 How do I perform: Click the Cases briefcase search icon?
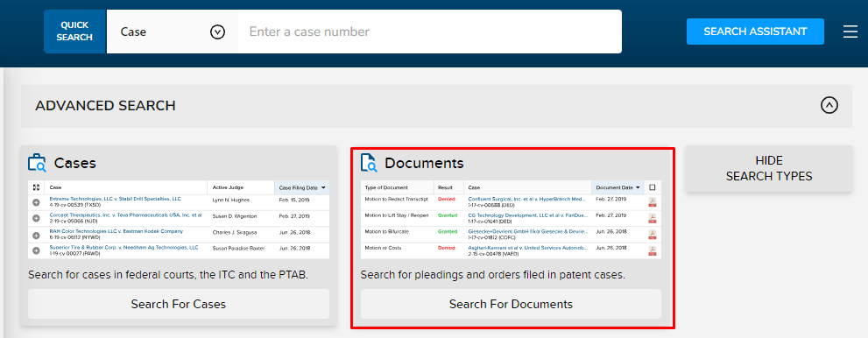point(37,163)
